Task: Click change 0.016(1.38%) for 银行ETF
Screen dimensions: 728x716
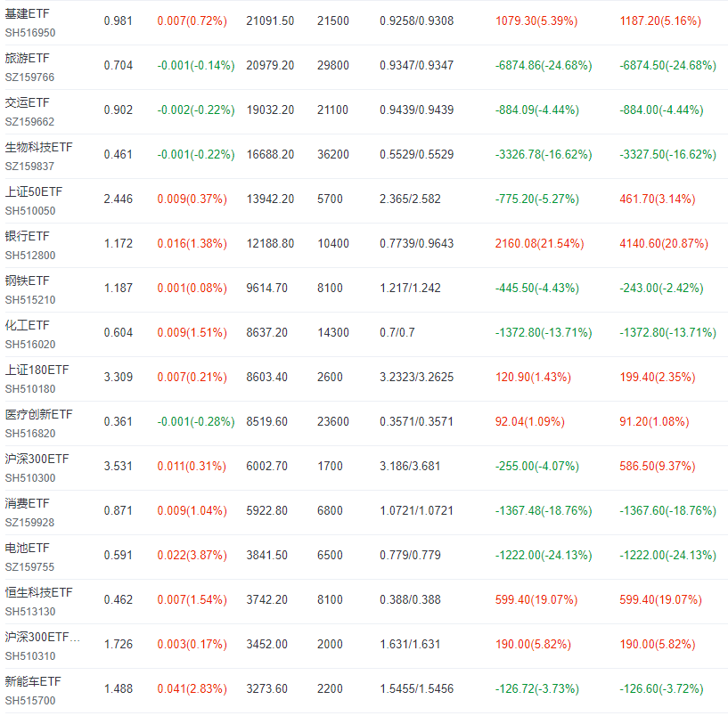Action: click(x=192, y=244)
